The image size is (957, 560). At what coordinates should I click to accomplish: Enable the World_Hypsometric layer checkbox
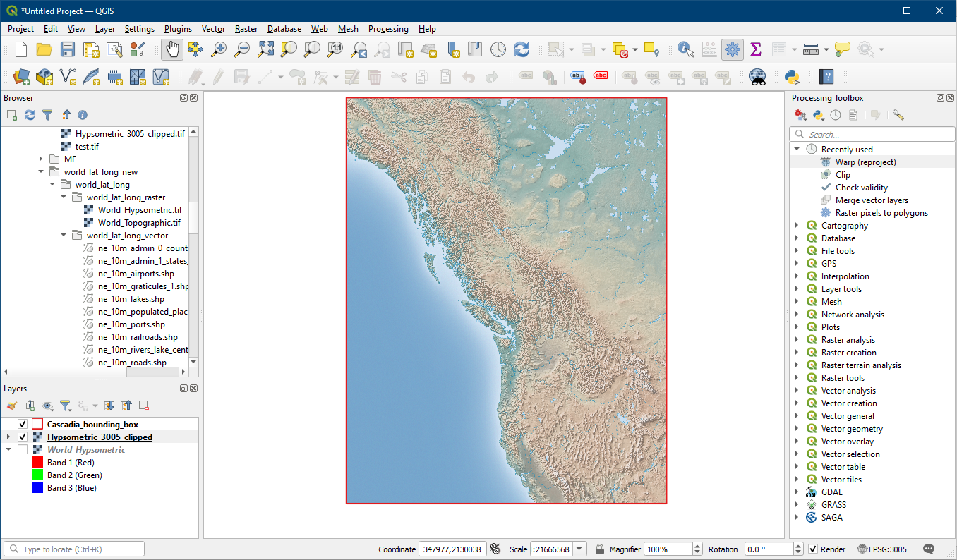(23, 450)
